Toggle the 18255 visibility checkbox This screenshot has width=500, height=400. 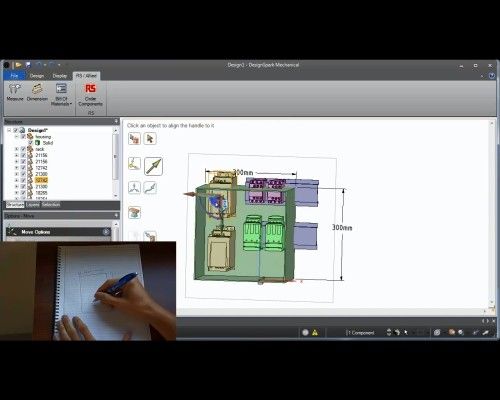23,193
